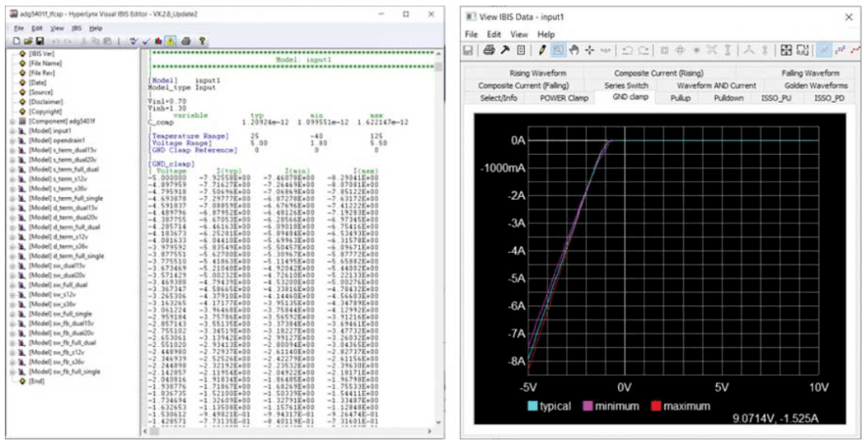Select [Model] sw_full_single tree item
868x445 pixels.
(60, 314)
